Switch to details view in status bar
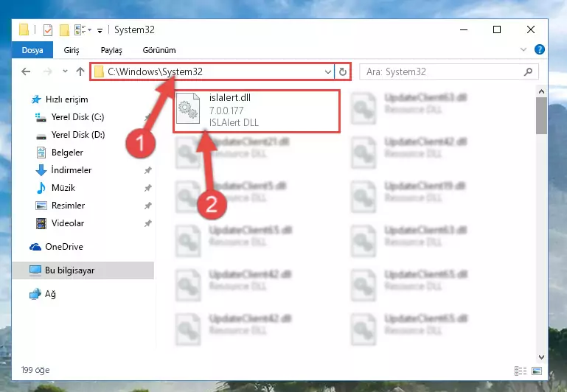Screen dimensions: 567x392 pos(521,371)
